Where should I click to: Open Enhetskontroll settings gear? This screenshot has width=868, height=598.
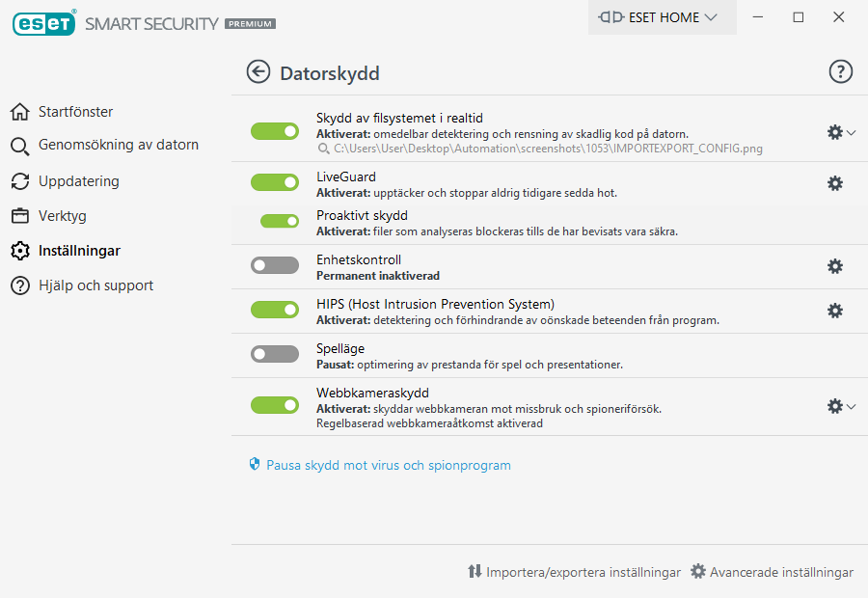[x=835, y=266]
